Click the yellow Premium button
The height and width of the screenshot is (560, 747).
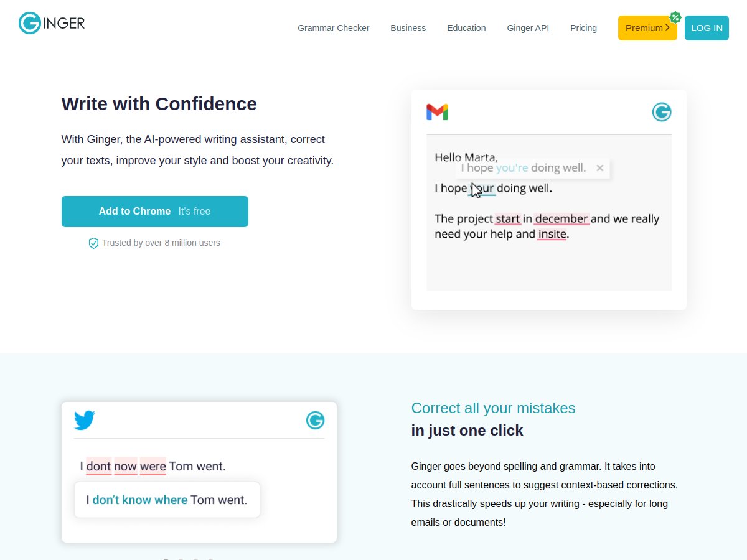(x=647, y=28)
